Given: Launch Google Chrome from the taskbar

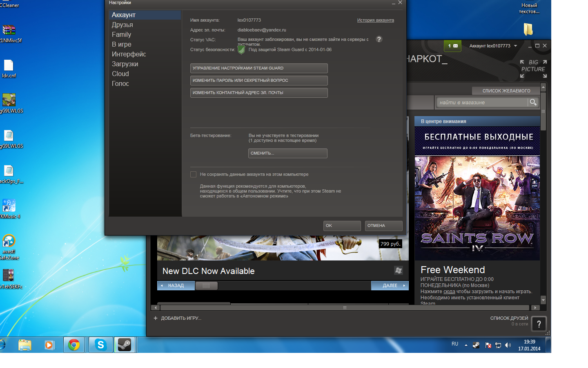Looking at the screenshot, I should 74,345.
